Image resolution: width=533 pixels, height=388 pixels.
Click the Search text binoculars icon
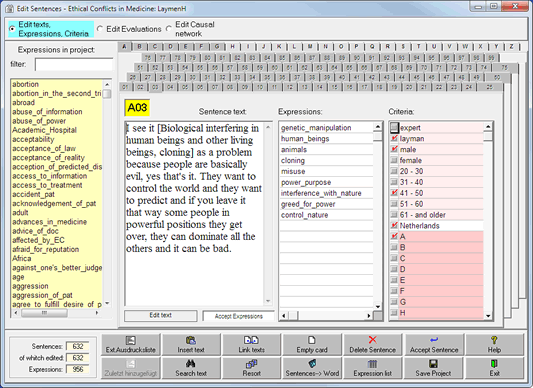pyautogui.click(x=191, y=364)
